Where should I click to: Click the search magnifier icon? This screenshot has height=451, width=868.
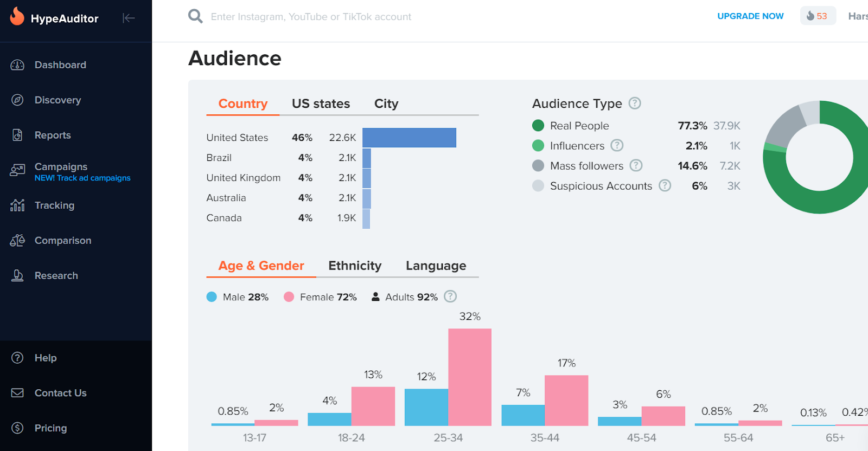[195, 16]
